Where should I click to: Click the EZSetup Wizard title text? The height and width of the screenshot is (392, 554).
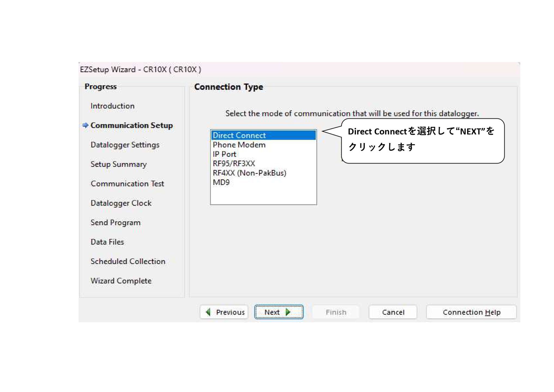[x=140, y=70]
